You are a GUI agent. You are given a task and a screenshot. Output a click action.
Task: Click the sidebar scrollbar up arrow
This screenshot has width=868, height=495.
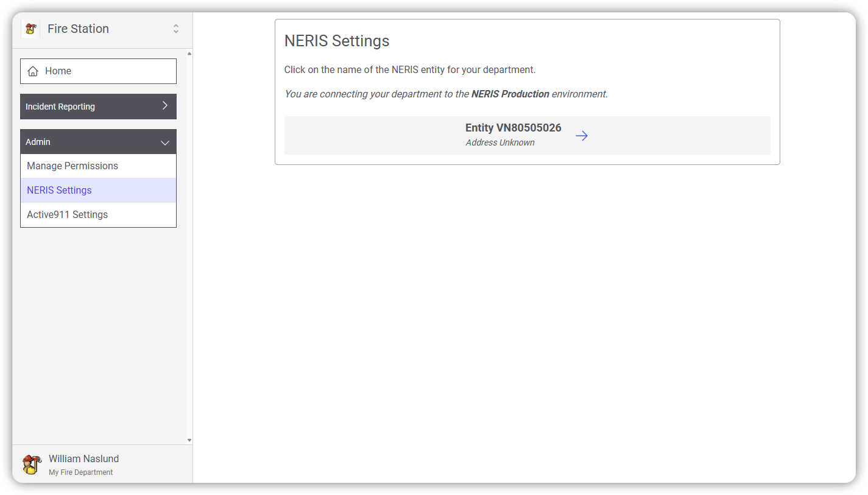(x=189, y=54)
